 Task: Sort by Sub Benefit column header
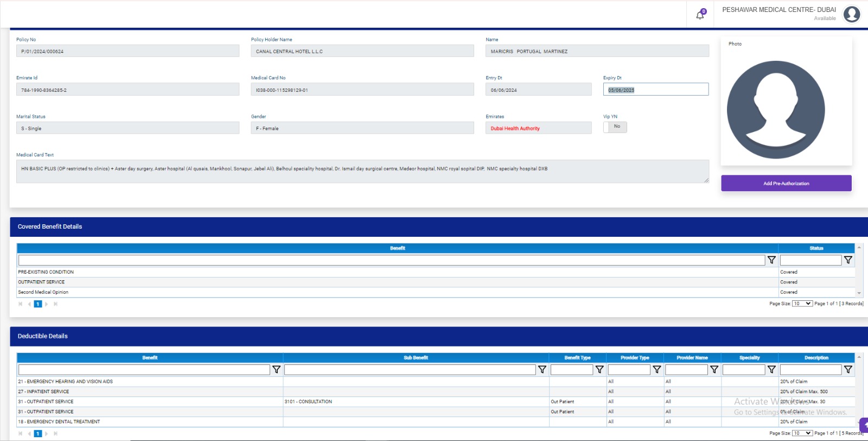pyautogui.click(x=416, y=358)
